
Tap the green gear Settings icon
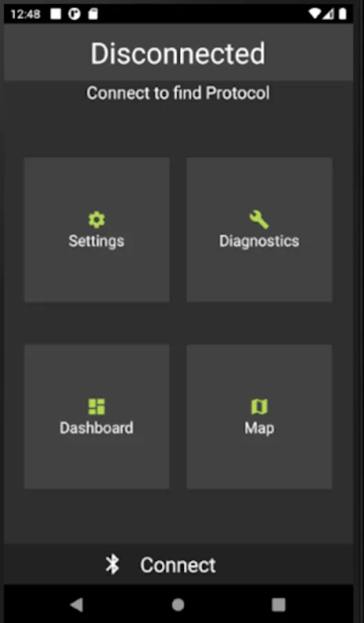97,219
